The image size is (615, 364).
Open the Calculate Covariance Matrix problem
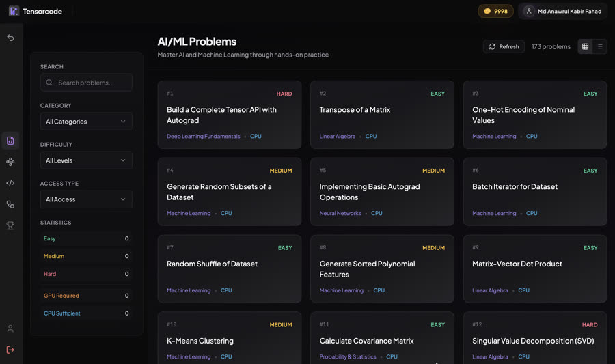[382, 338]
